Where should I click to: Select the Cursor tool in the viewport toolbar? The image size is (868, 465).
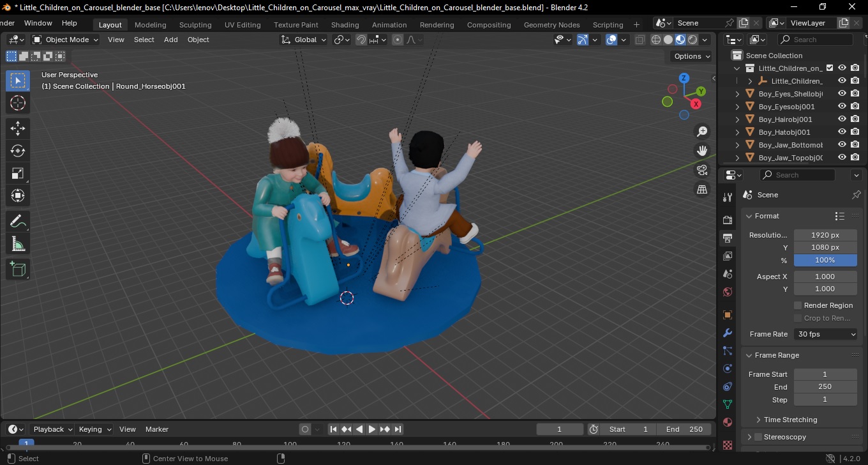click(x=18, y=103)
